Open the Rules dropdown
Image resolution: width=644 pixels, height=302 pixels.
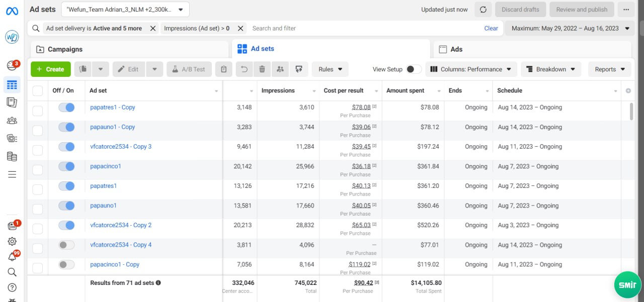[x=330, y=69]
